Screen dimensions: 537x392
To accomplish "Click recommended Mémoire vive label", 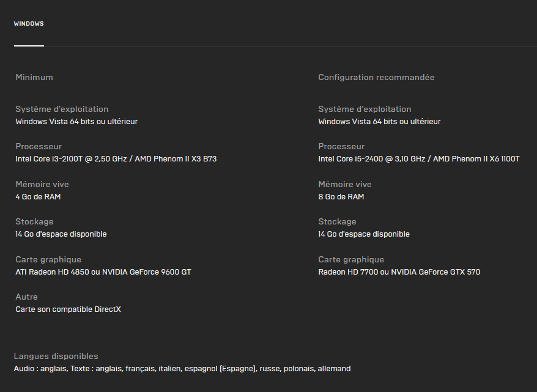I will 345,184.
